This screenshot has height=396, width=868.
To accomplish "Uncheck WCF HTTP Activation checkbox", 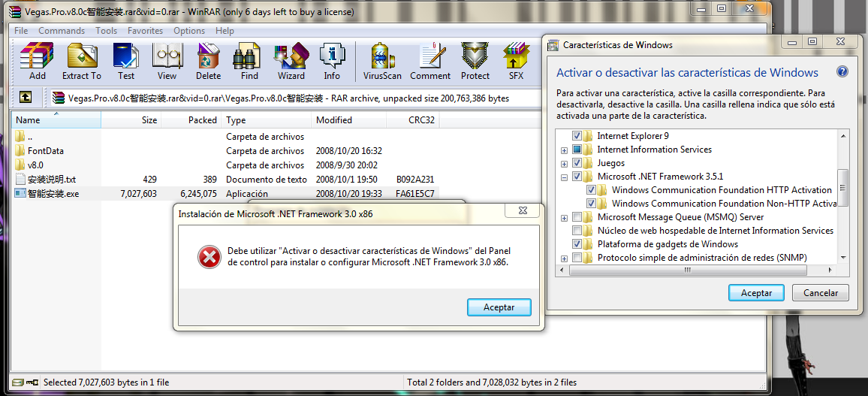I will 591,190.
